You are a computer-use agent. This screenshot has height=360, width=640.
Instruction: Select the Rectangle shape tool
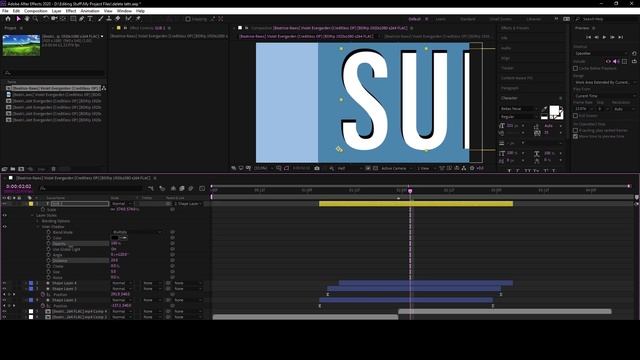[73, 19]
